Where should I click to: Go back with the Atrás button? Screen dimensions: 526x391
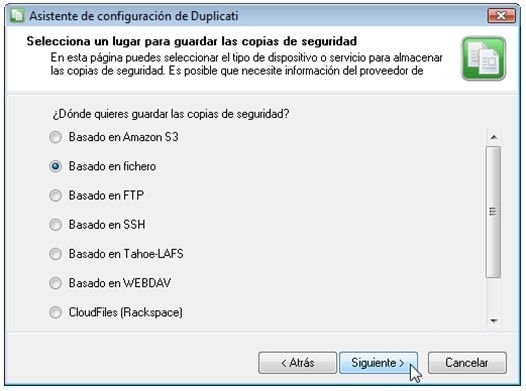click(298, 362)
